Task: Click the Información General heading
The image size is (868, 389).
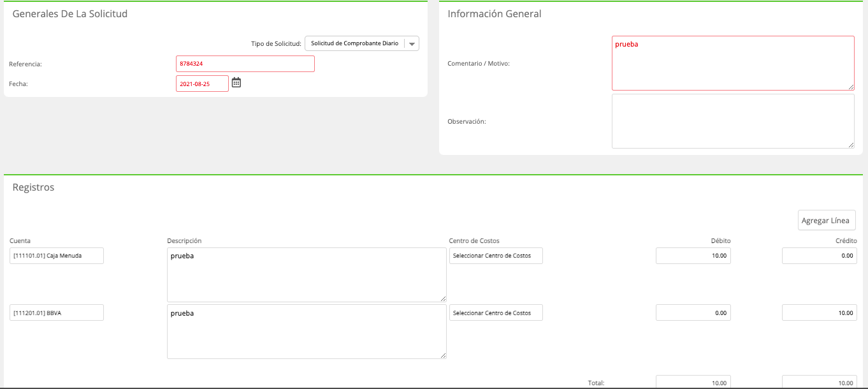Action: coord(495,14)
